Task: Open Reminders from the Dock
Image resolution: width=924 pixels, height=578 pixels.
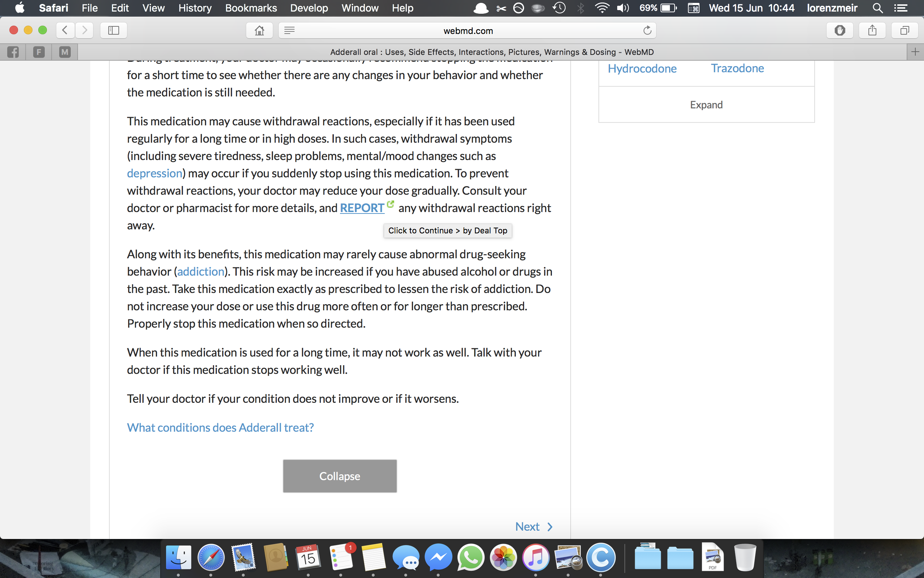Action: click(341, 557)
